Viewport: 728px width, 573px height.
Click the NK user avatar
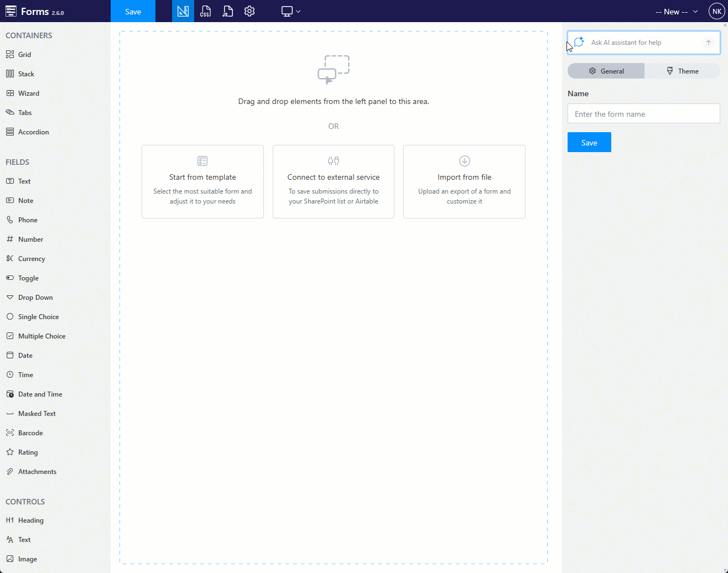point(716,11)
